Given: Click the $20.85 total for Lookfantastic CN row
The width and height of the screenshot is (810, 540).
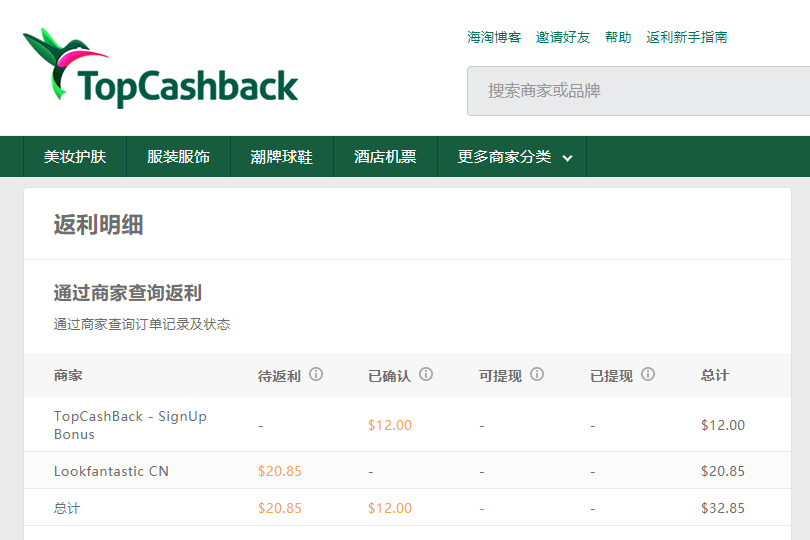Looking at the screenshot, I should [723, 471].
